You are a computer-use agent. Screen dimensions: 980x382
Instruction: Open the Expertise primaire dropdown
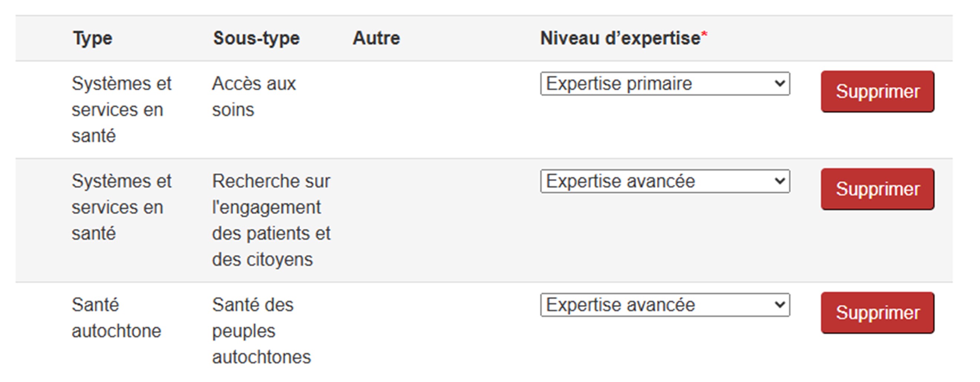[x=665, y=84]
